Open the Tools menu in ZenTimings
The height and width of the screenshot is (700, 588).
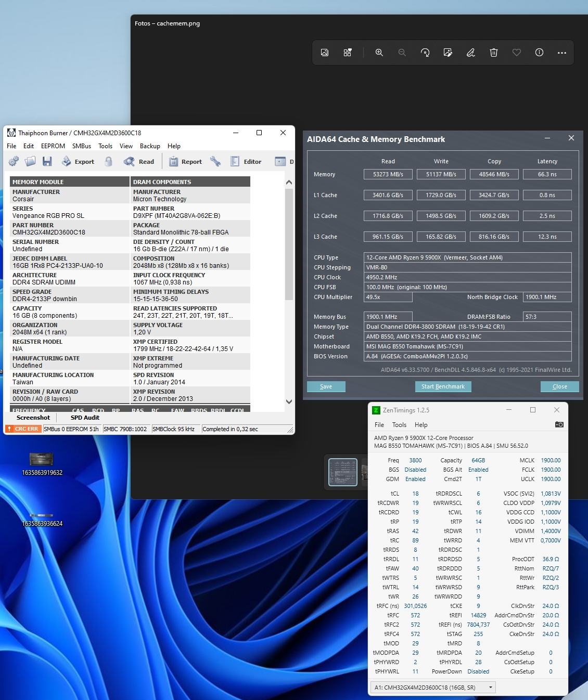coord(399,425)
